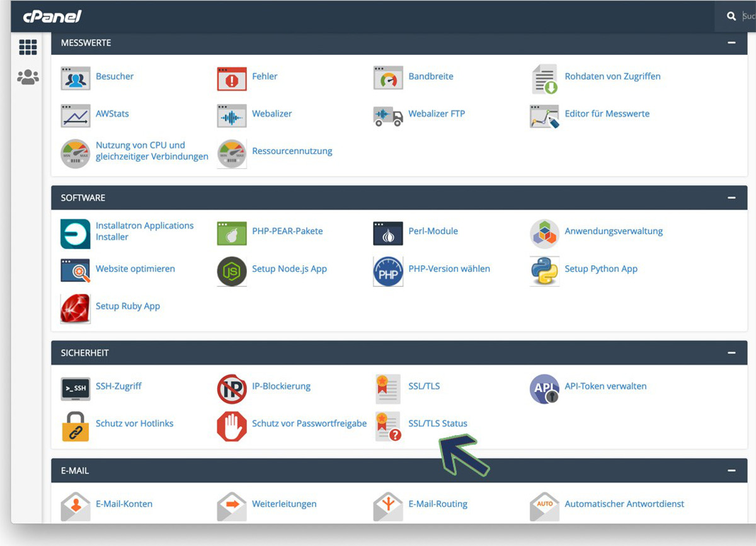The width and height of the screenshot is (756, 546).
Task: Click the Fehler error icon
Action: (232, 79)
